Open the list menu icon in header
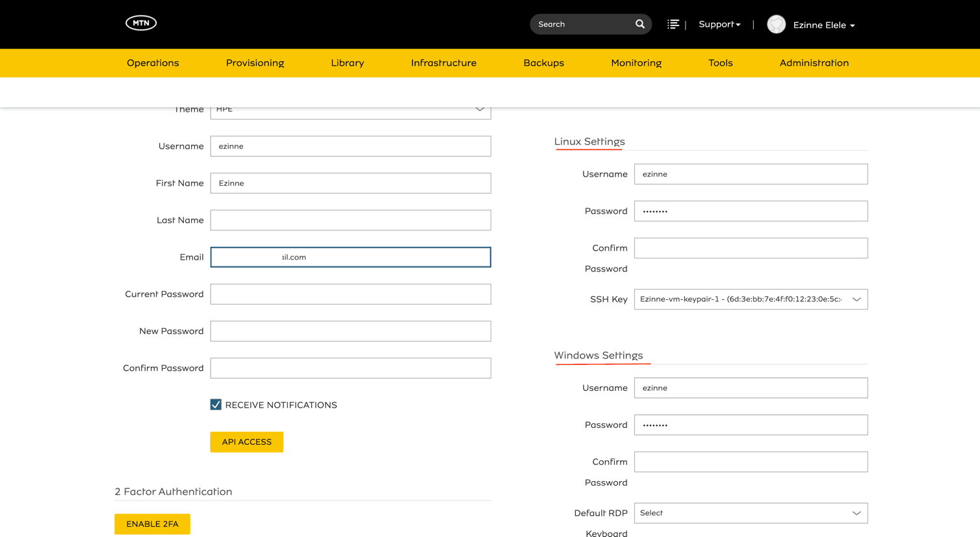Screen dimensions: 980x537 673,24
